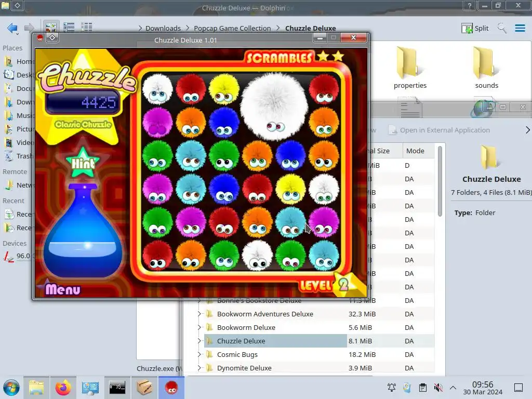532x399 pixels.
Task: Unmute audio via the tray volume icon
Action: [438, 387]
